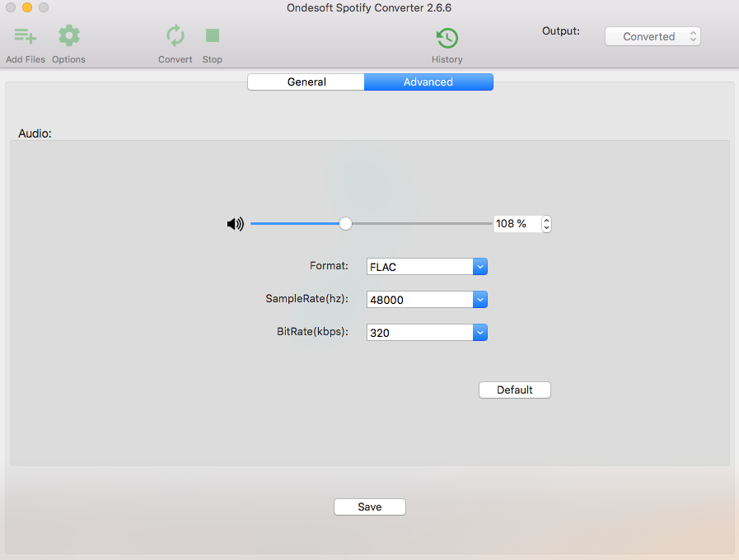Click the Add Files icon
739x560 pixels.
click(26, 35)
